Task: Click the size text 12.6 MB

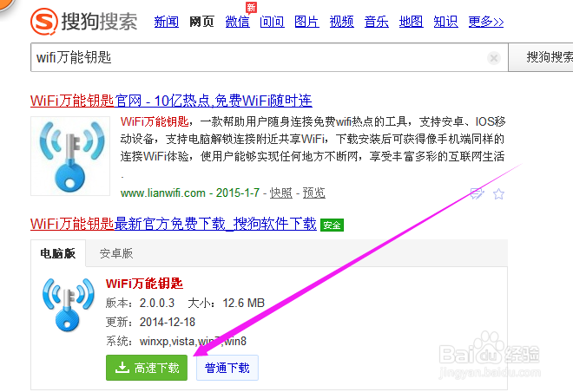Action: point(243,303)
